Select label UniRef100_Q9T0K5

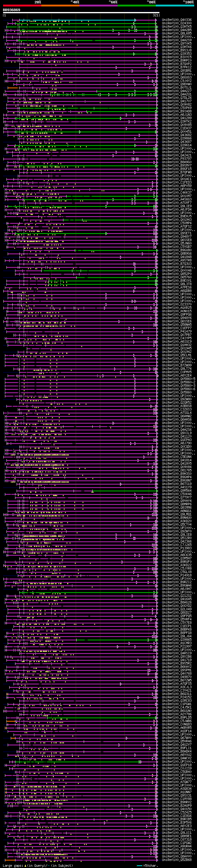[x=176, y=43]
